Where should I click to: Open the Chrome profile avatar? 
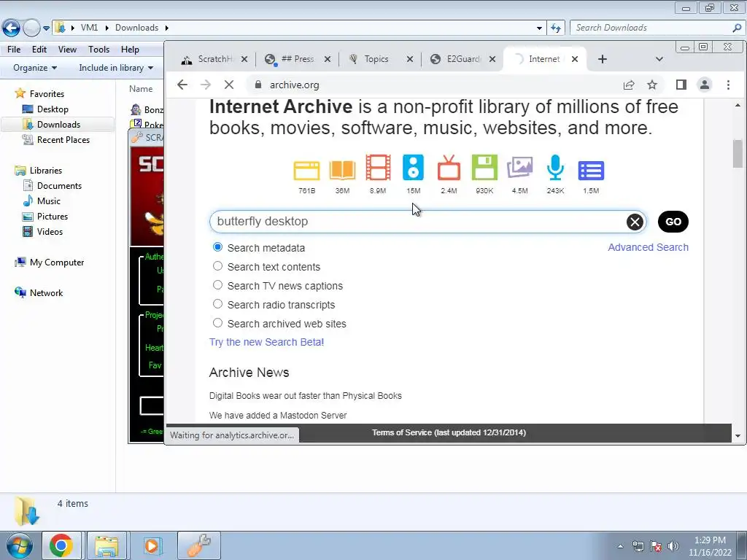704,85
